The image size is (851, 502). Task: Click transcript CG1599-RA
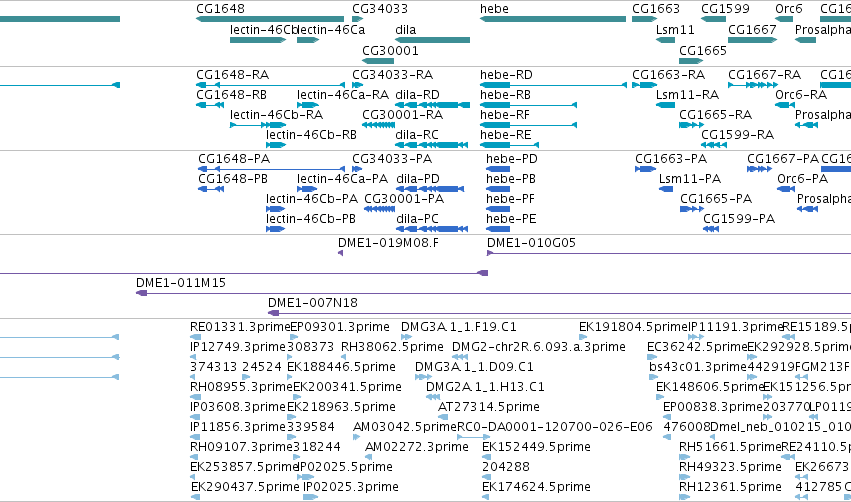point(714,145)
